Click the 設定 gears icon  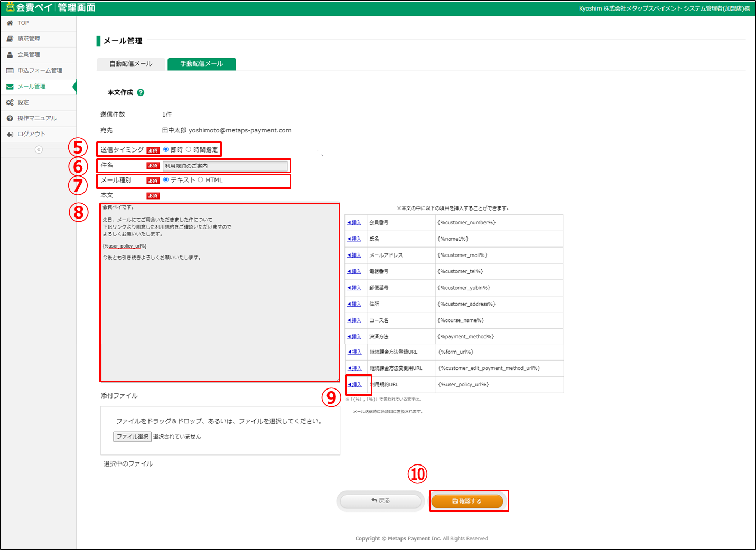tap(10, 102)
